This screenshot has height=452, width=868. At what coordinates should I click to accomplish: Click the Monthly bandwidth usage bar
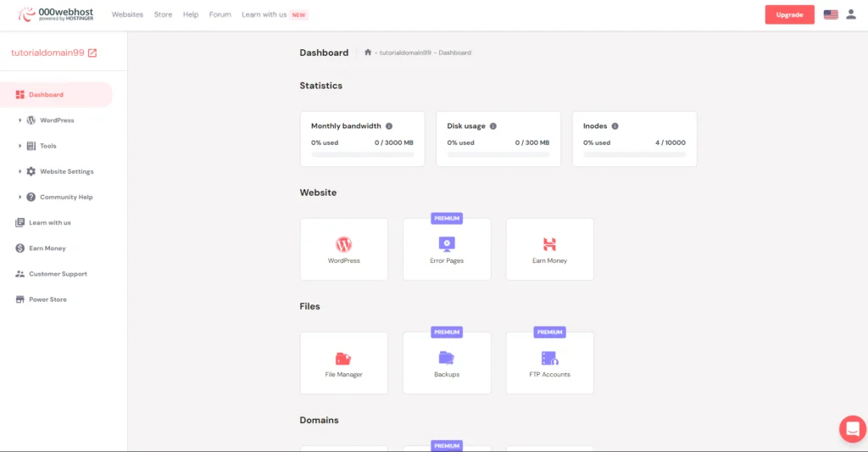[362, 154]
